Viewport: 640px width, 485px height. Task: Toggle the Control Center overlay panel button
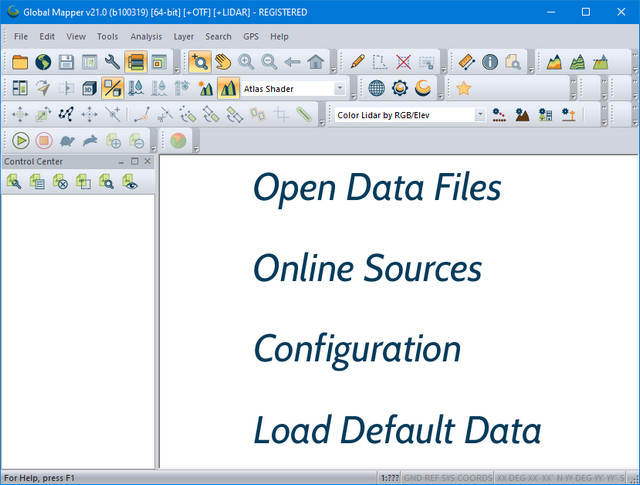[135, 62]
